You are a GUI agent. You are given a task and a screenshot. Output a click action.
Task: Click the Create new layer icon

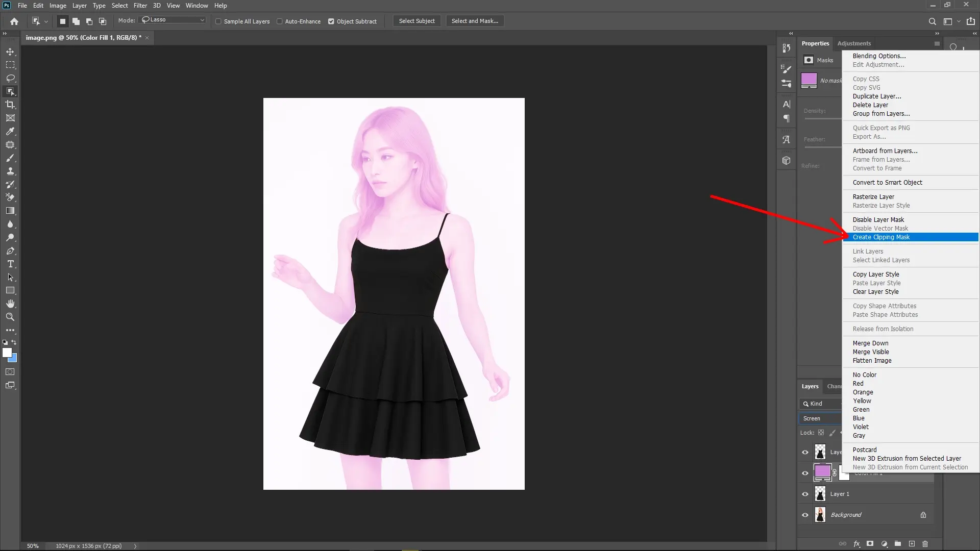912,544
